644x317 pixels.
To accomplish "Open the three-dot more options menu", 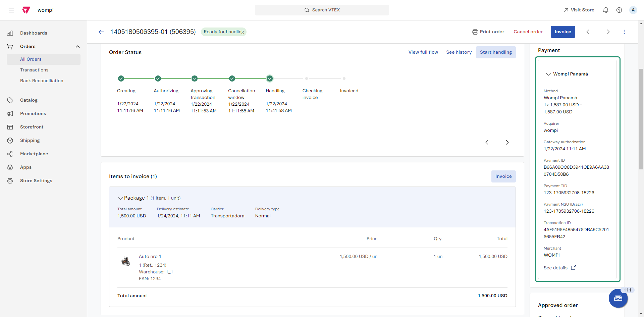I will [624, 32].
